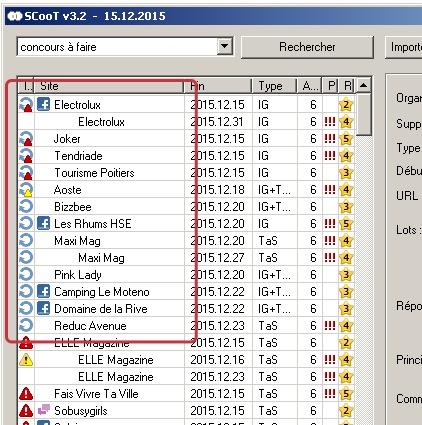This screenshot has height=425, width=422.
Task: Click the Rechercher button
Action: coord(307,47)
